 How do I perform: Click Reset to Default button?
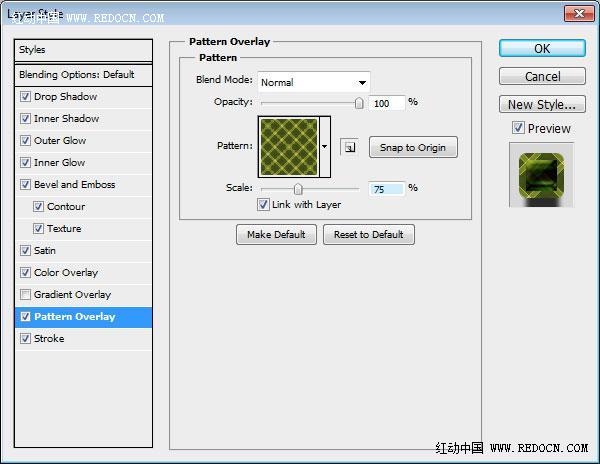point(368,234)
